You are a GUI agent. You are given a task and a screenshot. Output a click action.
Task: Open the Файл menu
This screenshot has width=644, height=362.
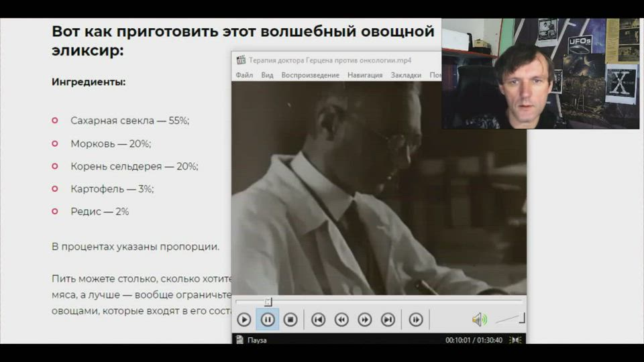(244, 75)
